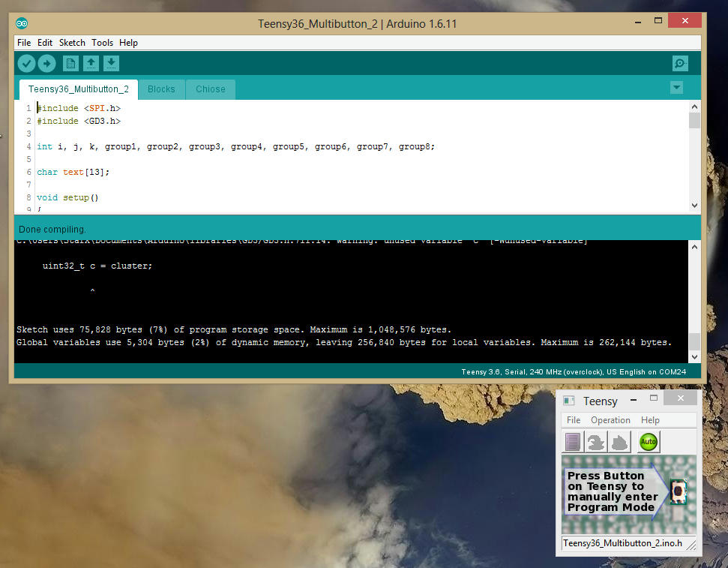Create a new sketch via toolbar icon
This screenshot has width=728, height=568.
70,63
